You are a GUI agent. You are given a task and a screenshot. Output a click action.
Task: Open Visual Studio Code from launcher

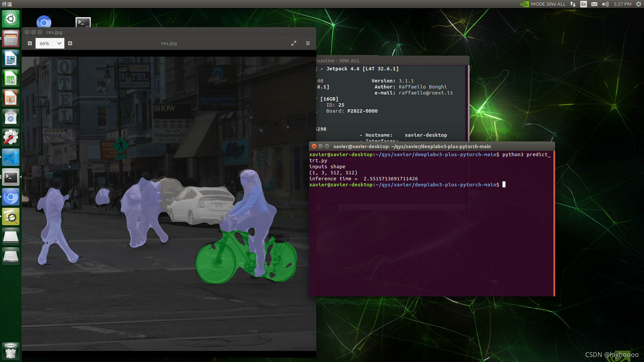[x=11, y=157]
